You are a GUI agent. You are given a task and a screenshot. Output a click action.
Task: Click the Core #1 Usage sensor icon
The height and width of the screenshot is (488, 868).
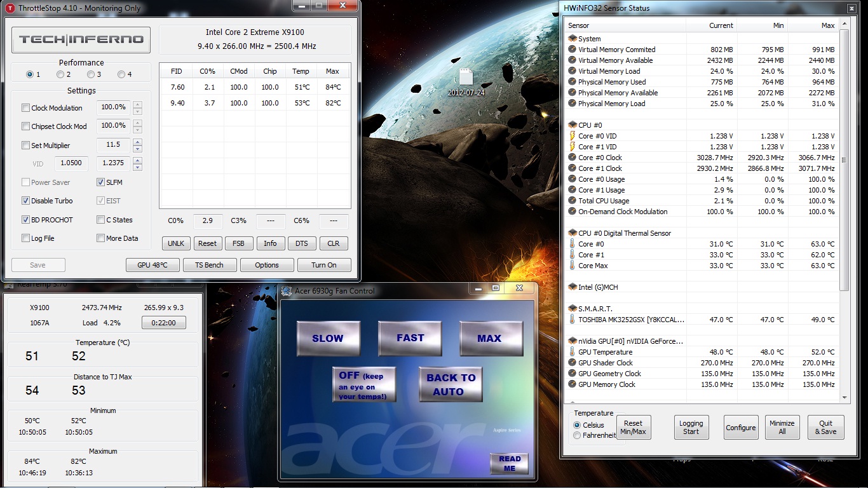click(x=572, y=190)
